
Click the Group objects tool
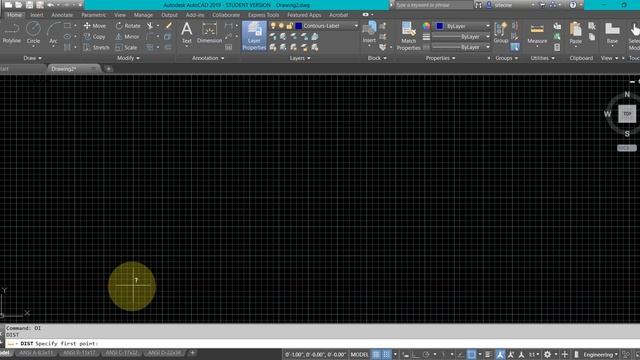(x=500, y=33)
